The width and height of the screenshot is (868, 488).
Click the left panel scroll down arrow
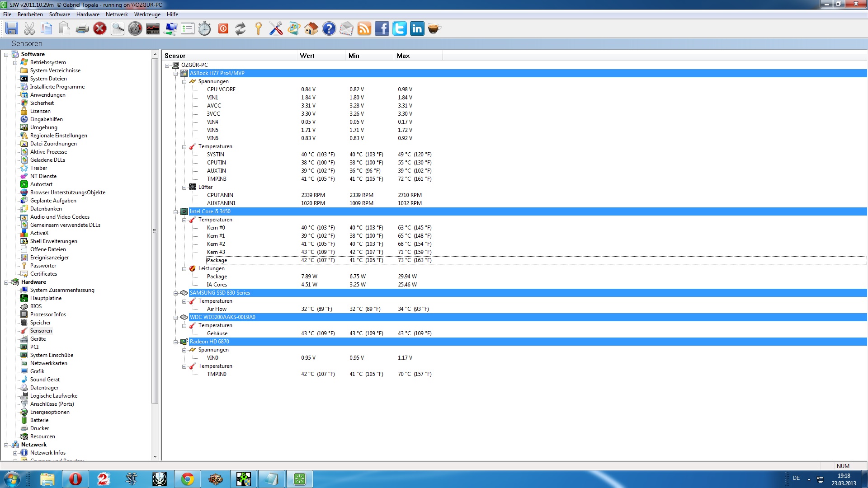coord(155,456)
